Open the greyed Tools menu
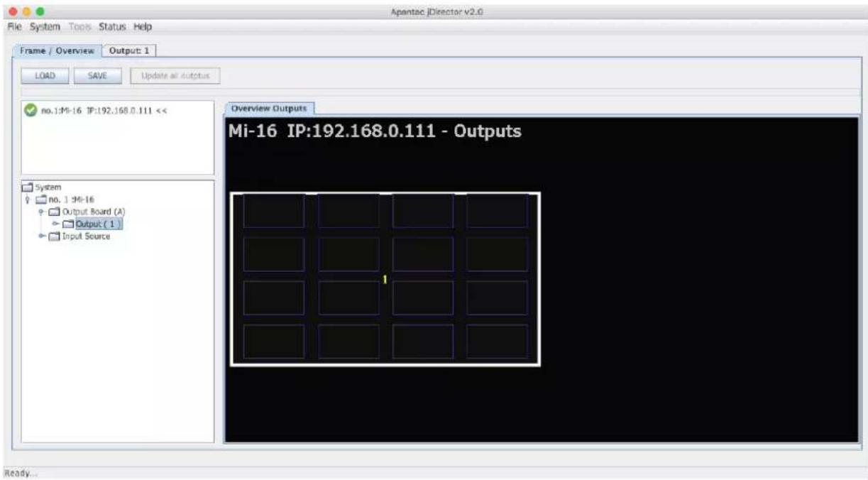868x480 pixels. (x=81, y=27)
